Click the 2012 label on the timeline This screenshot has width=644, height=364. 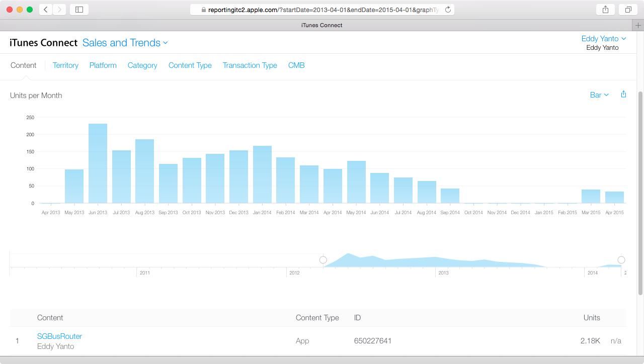294,272
